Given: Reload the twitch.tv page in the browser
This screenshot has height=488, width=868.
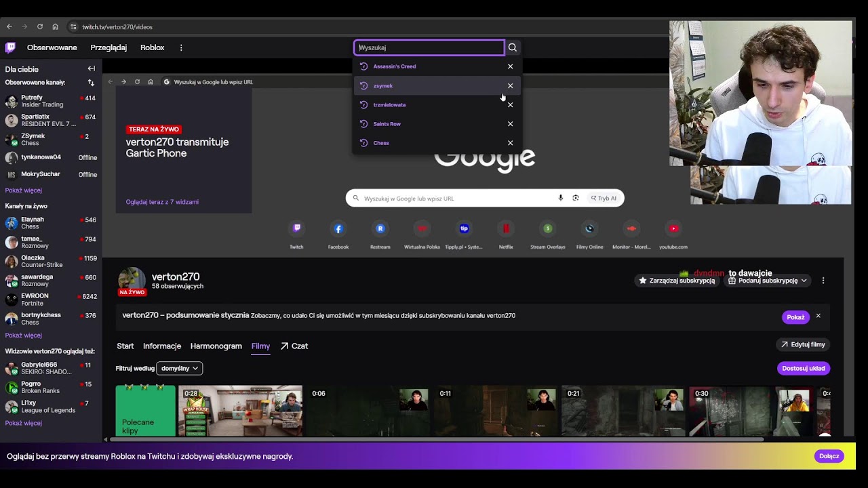Looking at the screenshot, I should coord(40,27).
